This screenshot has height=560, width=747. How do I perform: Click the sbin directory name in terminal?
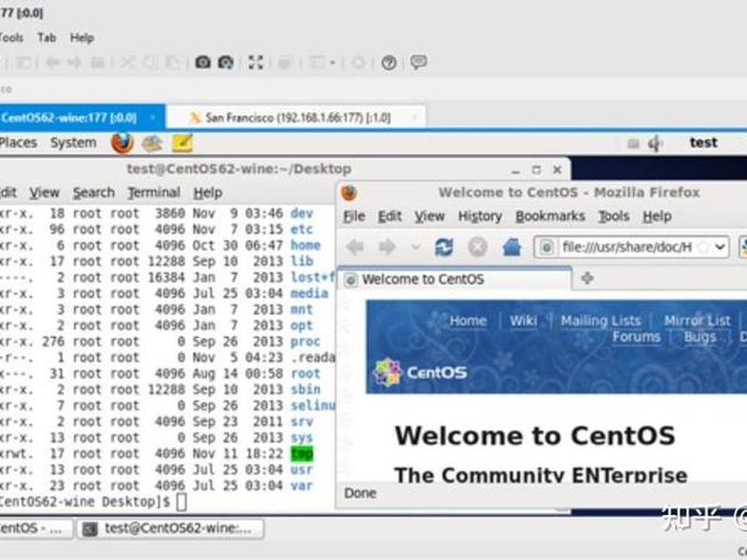(305, 389)
